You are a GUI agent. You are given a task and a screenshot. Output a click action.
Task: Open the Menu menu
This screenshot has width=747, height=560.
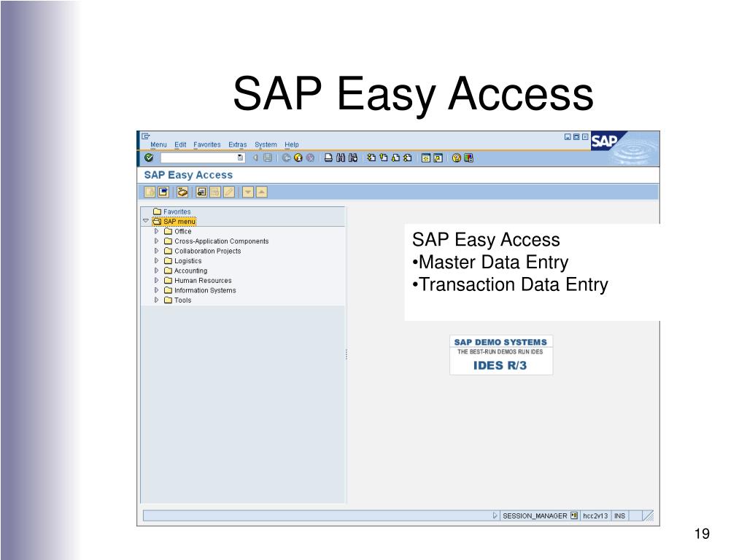tap(158, 145)
